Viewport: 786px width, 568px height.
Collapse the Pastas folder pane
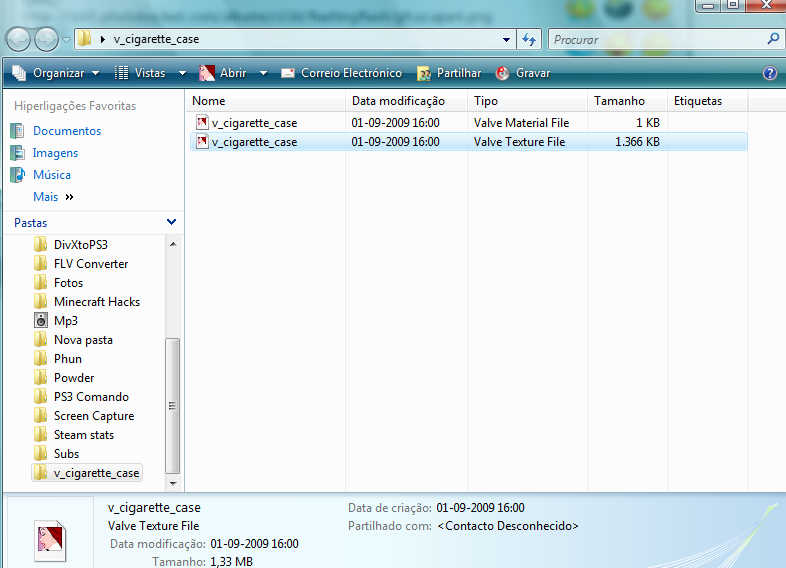coord(171,222)
